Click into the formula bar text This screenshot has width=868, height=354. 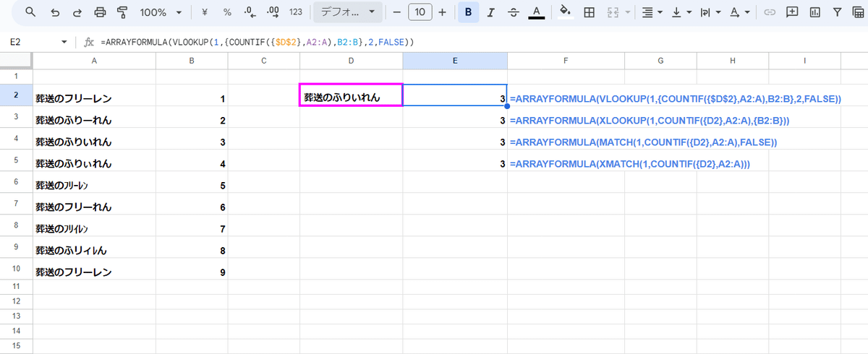[x=258, y=43]
